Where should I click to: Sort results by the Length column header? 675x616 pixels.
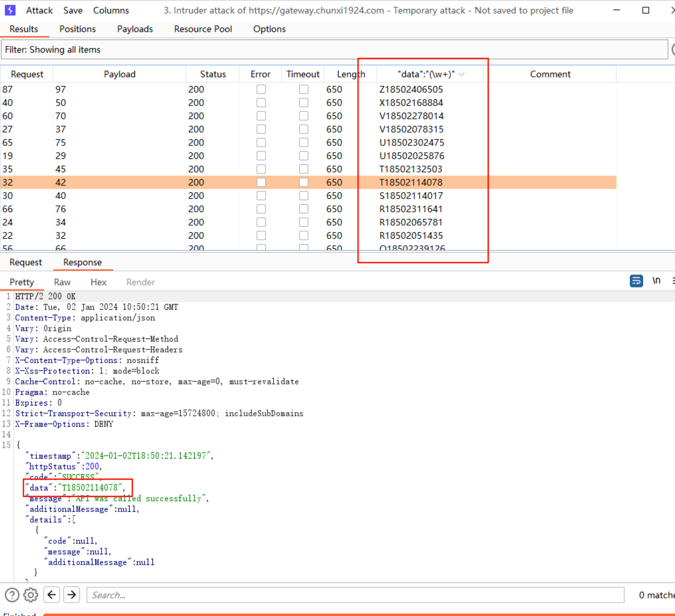tap(351, 74)
